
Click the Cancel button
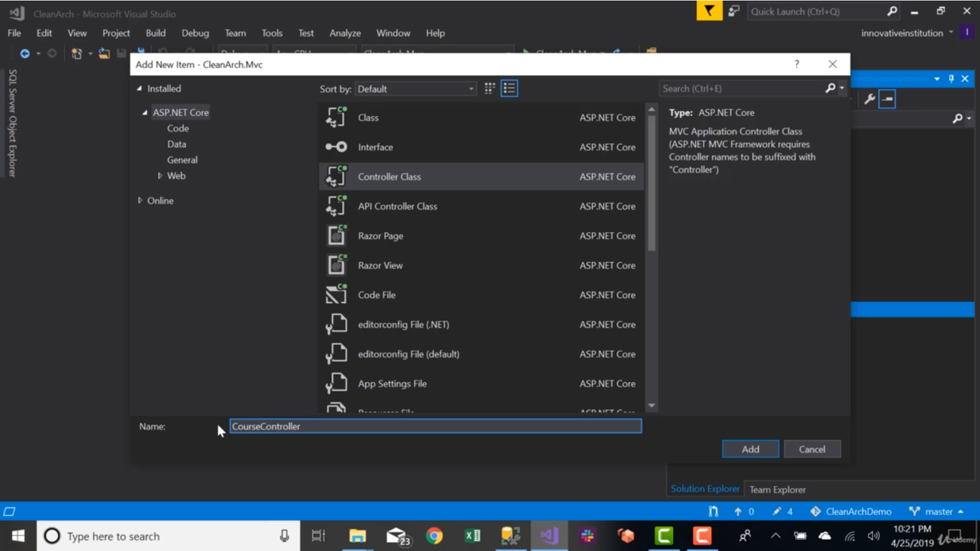tap(812, 449)
